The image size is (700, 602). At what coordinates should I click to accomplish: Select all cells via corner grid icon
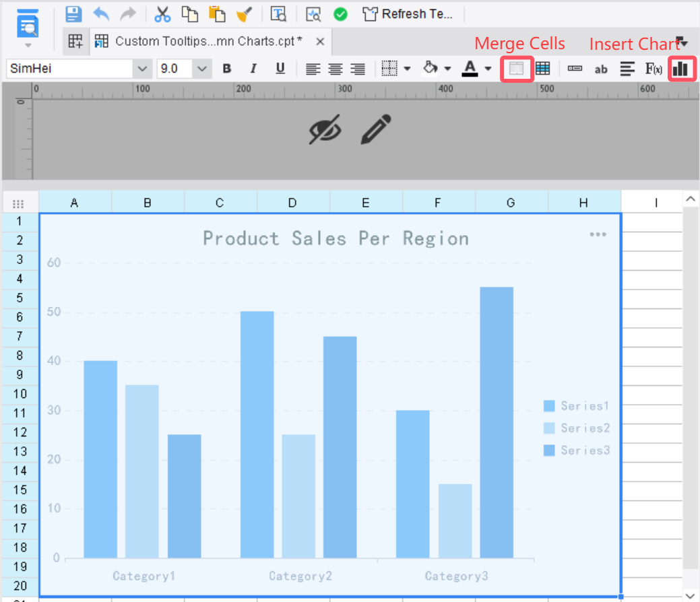pyautogui.click(x=18, y=204)
